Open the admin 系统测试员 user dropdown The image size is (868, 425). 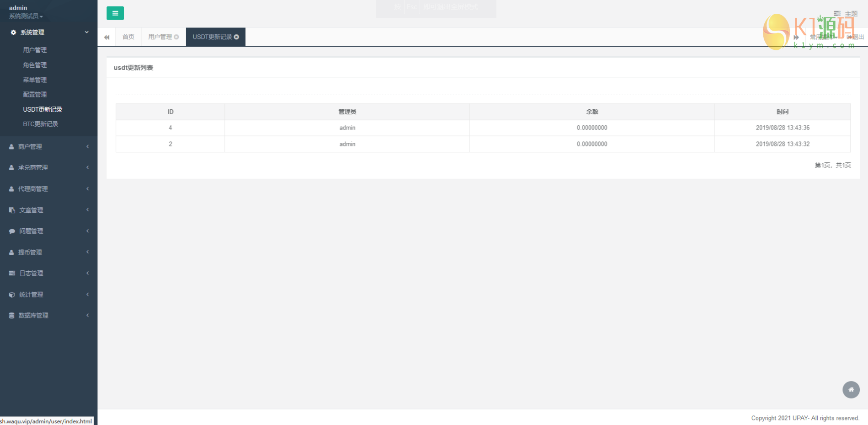coord(26,12)
